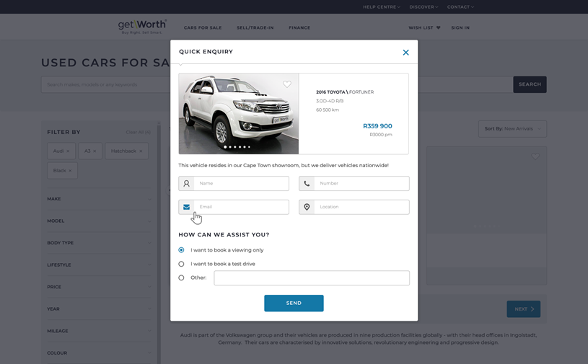The image size is (588, 364).
Task: Click the 'R3000 pm' monthly price
Action: click(381, 135)
